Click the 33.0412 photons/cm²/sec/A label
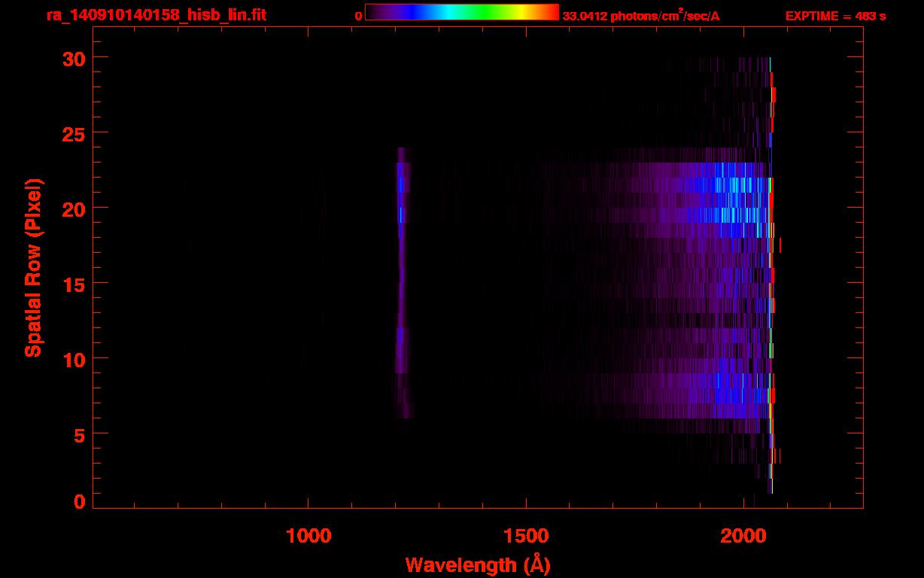The image size is (924, 578). pyautogui.click(x=641, y=16)
